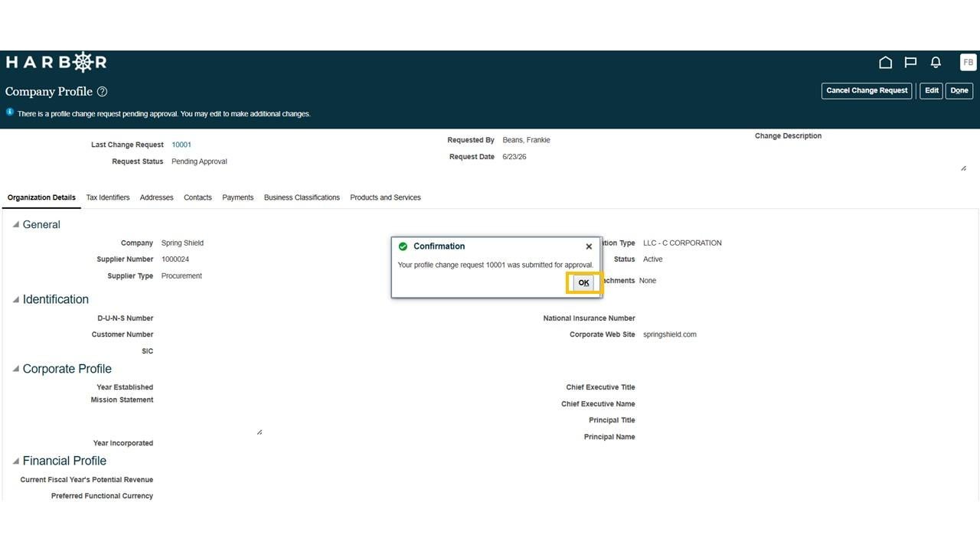
Task: Click the submitted for approval message text
Action: [495, 265]
